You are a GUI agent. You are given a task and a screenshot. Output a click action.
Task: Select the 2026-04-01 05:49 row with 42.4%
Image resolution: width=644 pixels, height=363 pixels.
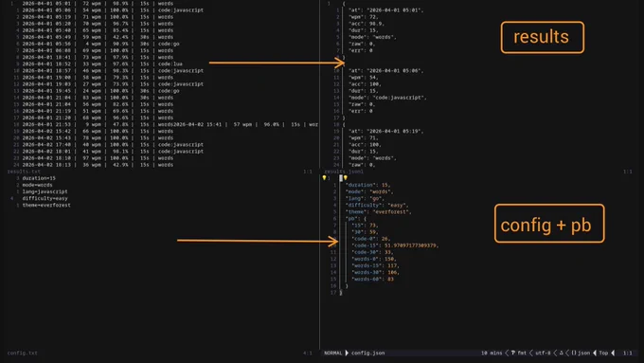pyautogui.click(x=98, y=37)
